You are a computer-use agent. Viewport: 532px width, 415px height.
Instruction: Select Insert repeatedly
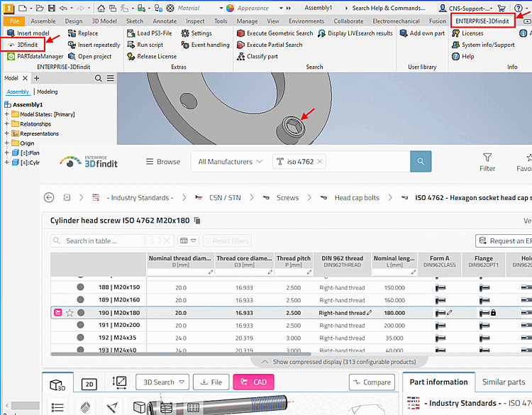(x=94, y=45)
